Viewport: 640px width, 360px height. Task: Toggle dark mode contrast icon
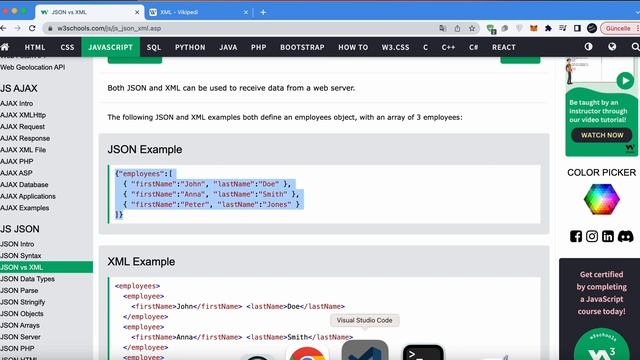(x=588, y=47)
